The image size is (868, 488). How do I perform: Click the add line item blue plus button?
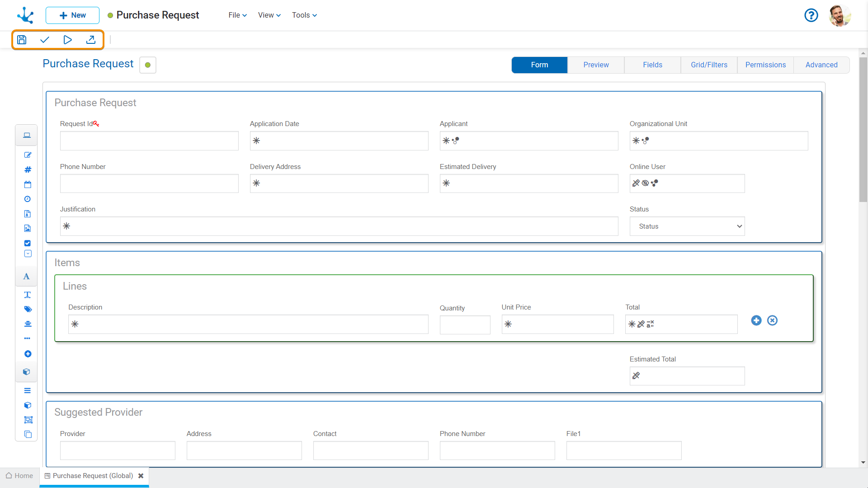coord(756,320)
